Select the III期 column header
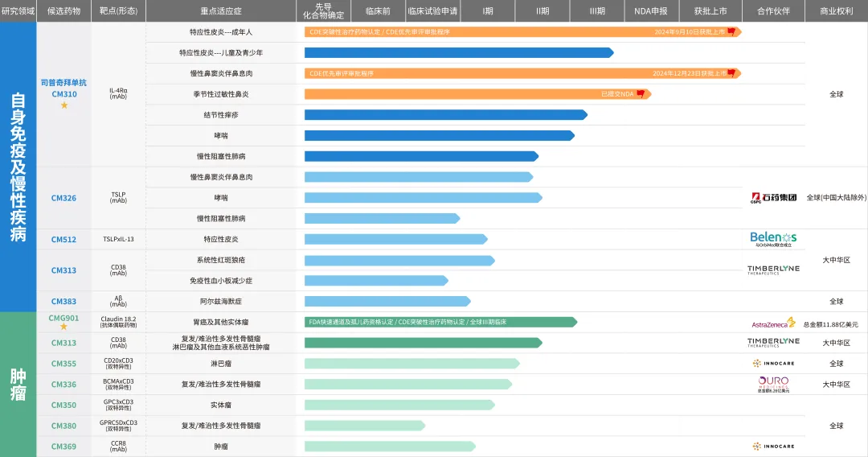The image size is (868, 457). pyautogui.click(x=597, y=11)
